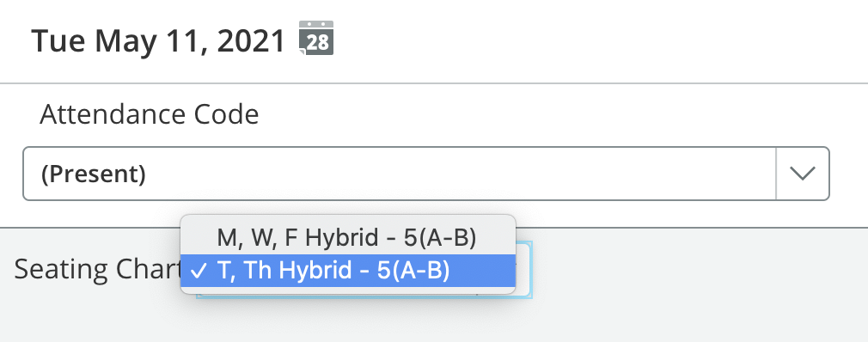Click the blue highlighted menu row
The image size is (868, 342).
tap(348, 271)
